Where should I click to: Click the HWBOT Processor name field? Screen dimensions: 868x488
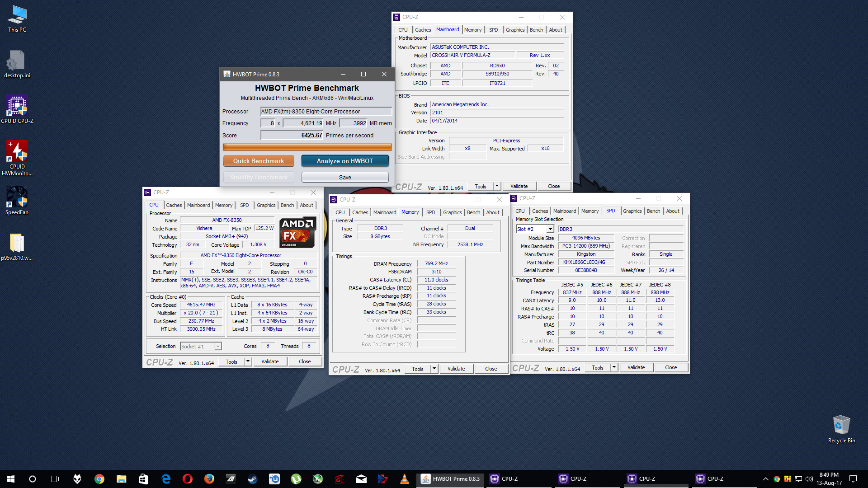326,111
